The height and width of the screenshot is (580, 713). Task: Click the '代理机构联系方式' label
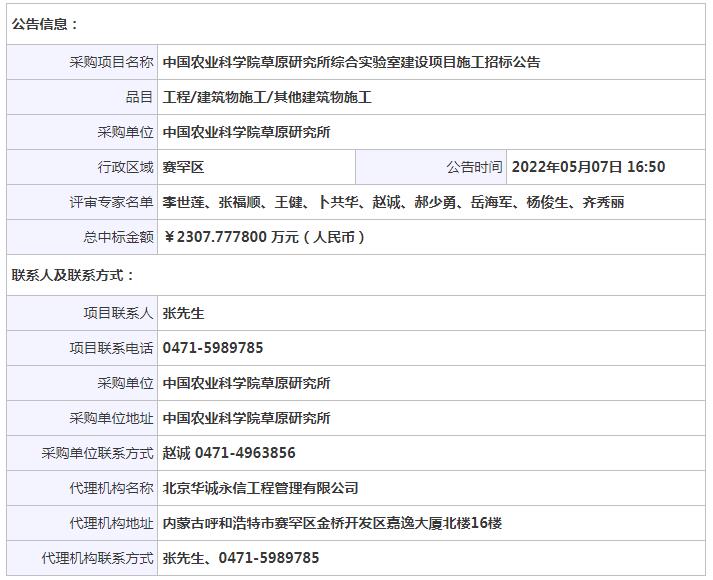97,558
